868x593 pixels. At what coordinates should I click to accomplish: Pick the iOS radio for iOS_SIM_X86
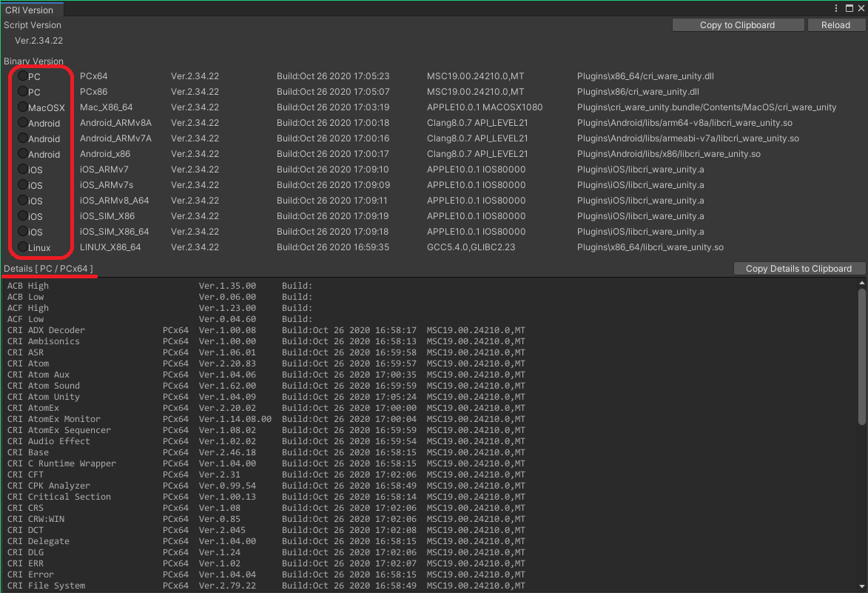(x=23, y=216)
